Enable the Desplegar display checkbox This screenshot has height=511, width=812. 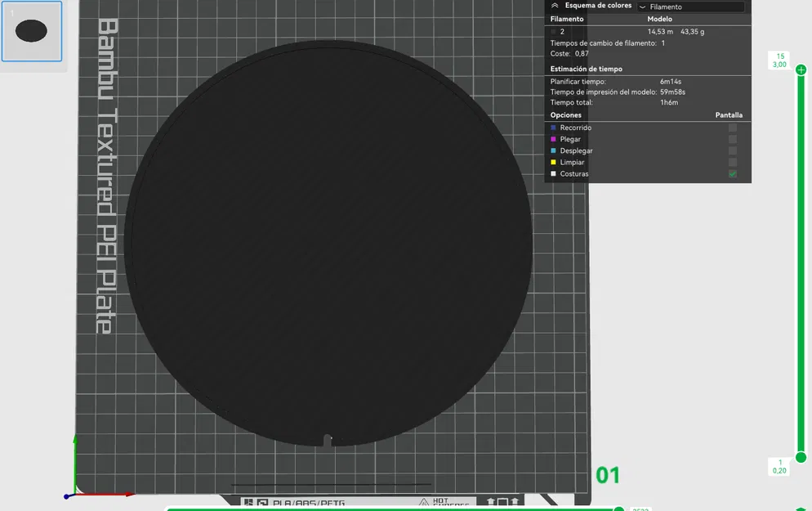(732, 150)
